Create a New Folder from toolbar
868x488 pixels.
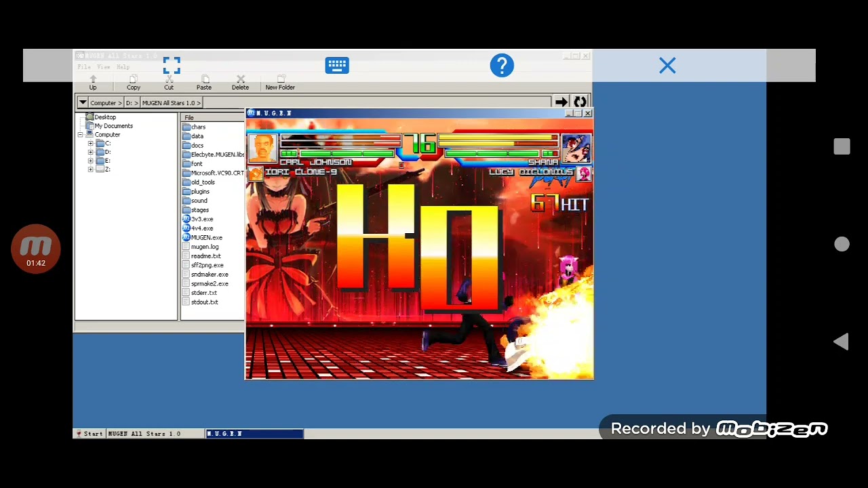tap(280, 83)
